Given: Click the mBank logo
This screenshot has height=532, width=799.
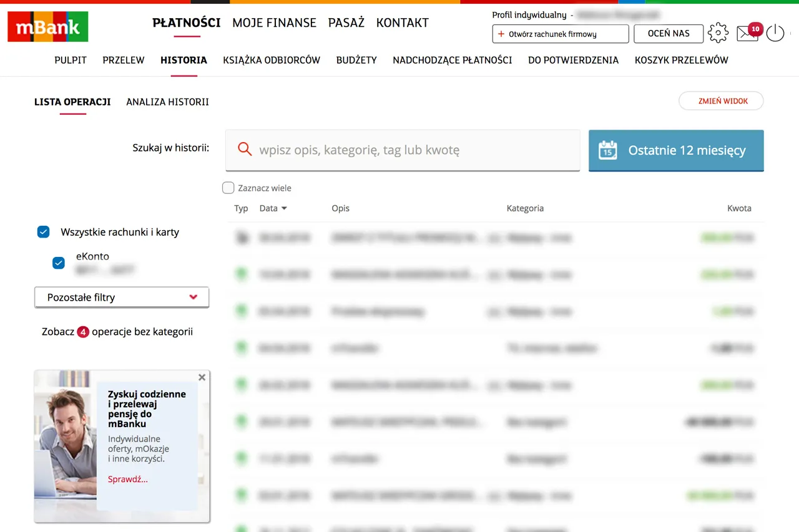Looking at the screenshot, I should [48, 27].
